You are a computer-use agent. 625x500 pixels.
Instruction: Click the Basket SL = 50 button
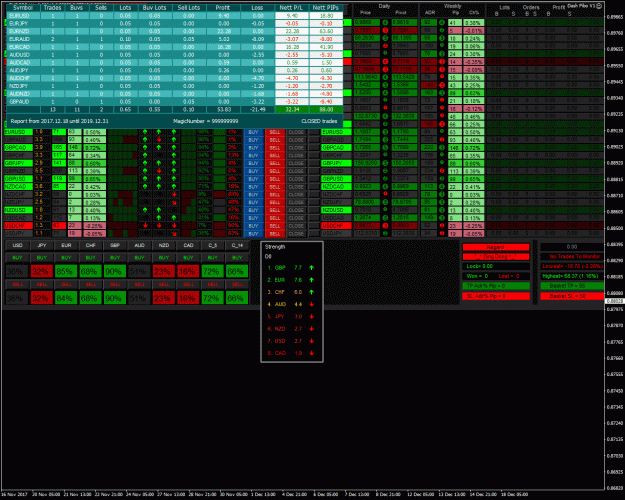(572, 296)
